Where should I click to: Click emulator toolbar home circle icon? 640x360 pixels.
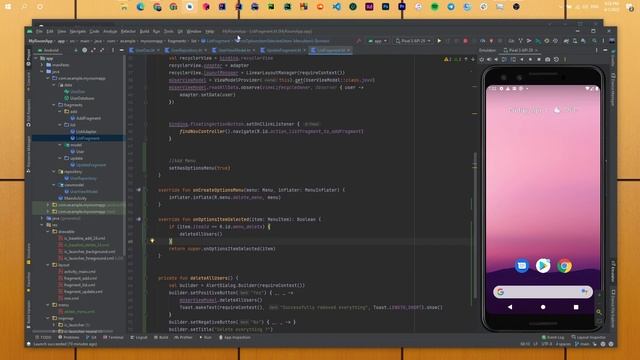click(x=530, y=59)
